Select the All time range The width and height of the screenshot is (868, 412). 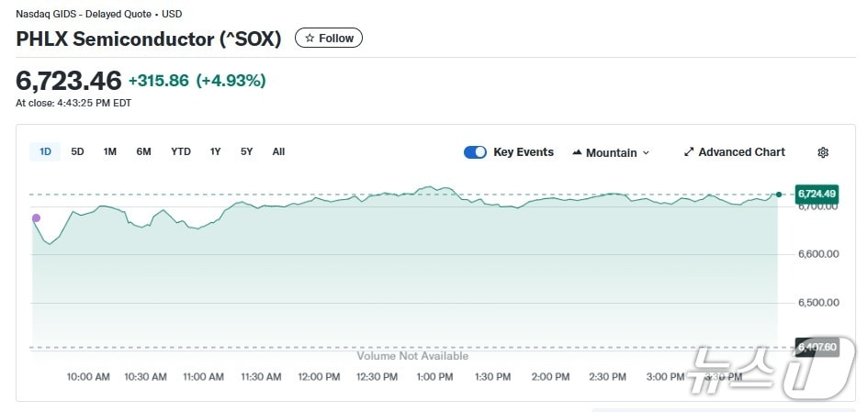tap(278, 152)
